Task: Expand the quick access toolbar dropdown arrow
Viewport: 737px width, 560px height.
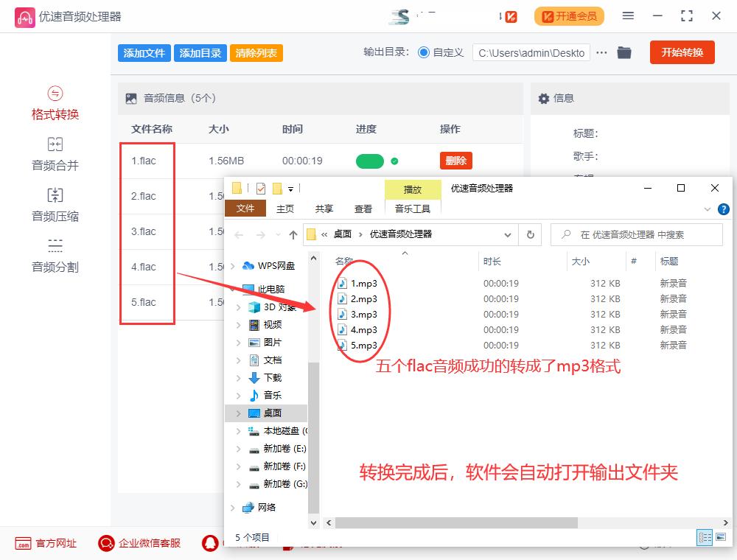Action: [290, 188]
